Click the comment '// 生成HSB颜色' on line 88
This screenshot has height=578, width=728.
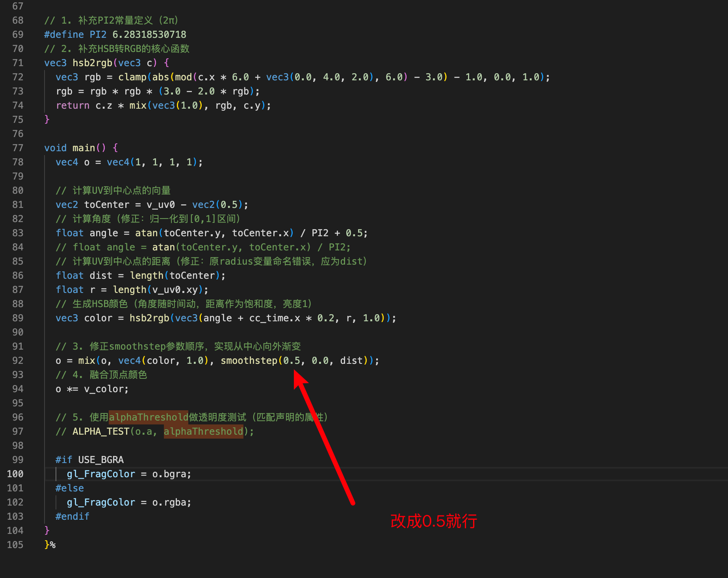tap(184, 304)
